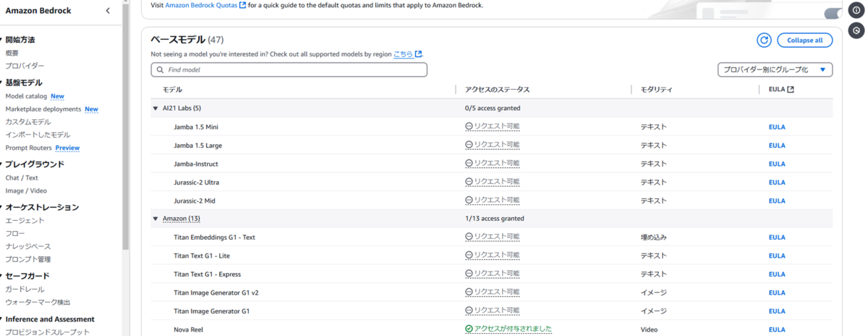
Task: Collapse the Amazon Bedrock sidebar chevron
Action: click(x=108, y=11)
